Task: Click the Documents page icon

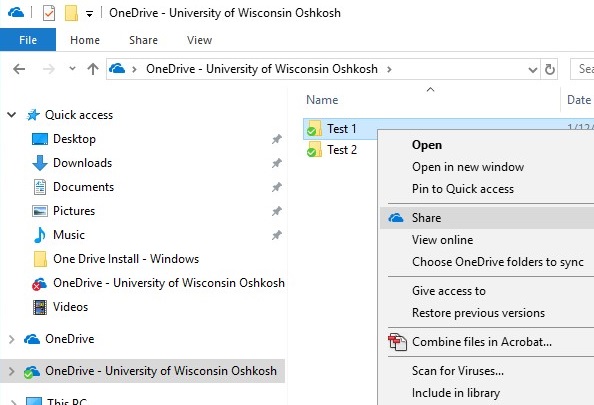Action: 40,187
